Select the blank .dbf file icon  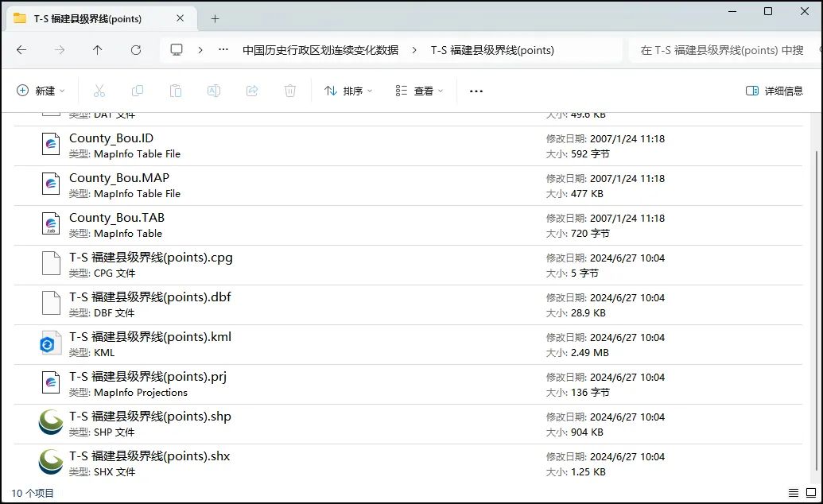51,303
